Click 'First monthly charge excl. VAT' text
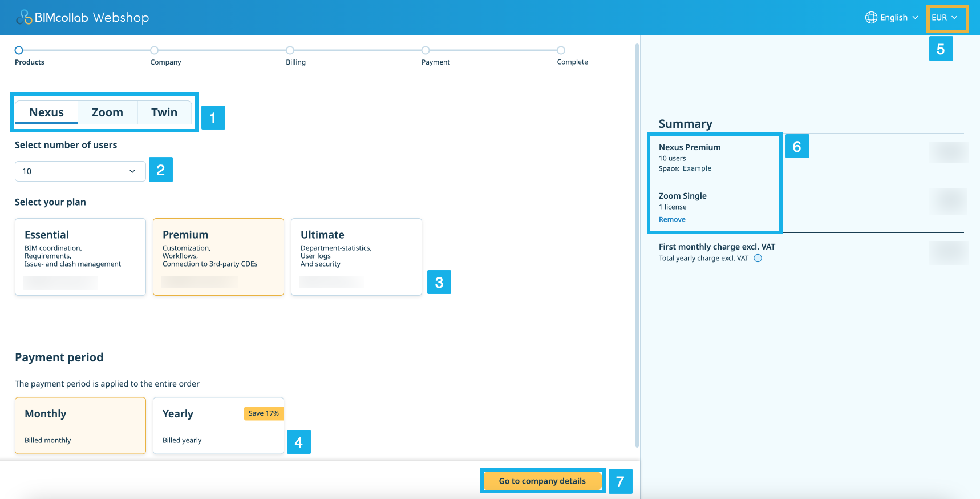The height and width of the screenshot is (499, 980). [717, 247]
